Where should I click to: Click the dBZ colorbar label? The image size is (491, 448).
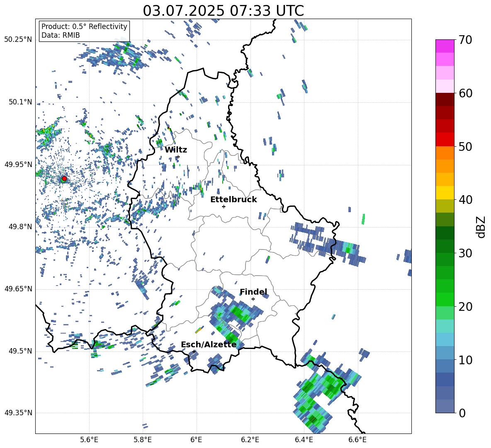pos(480,227)
